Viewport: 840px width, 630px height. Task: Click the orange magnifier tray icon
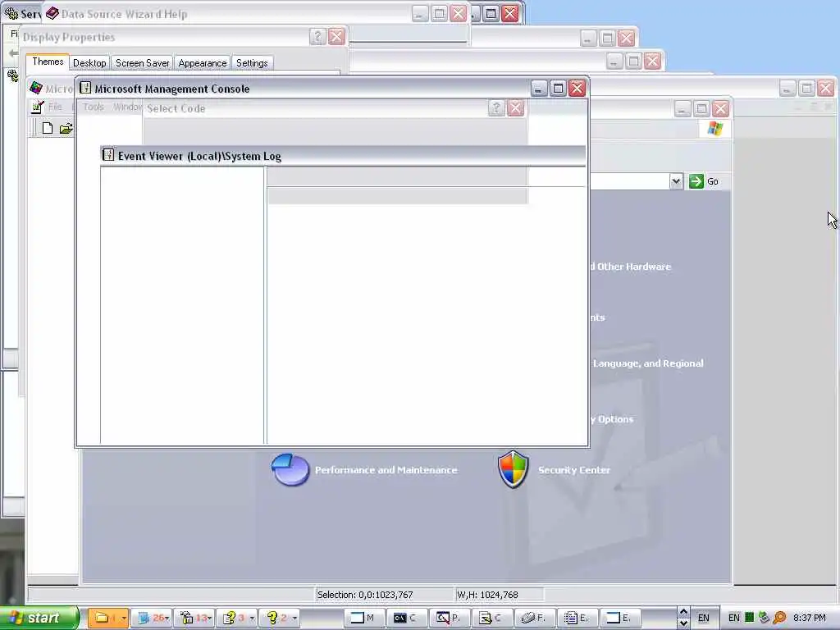tap(779, 618)
